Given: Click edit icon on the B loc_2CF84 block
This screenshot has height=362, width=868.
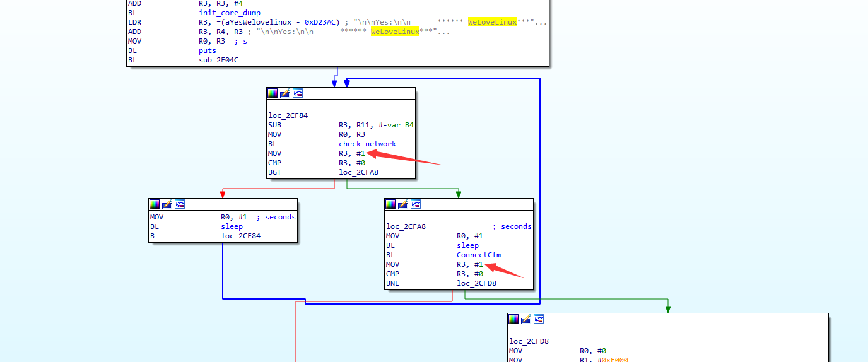Looking at the screenshot, I should (x=167, y=204).
